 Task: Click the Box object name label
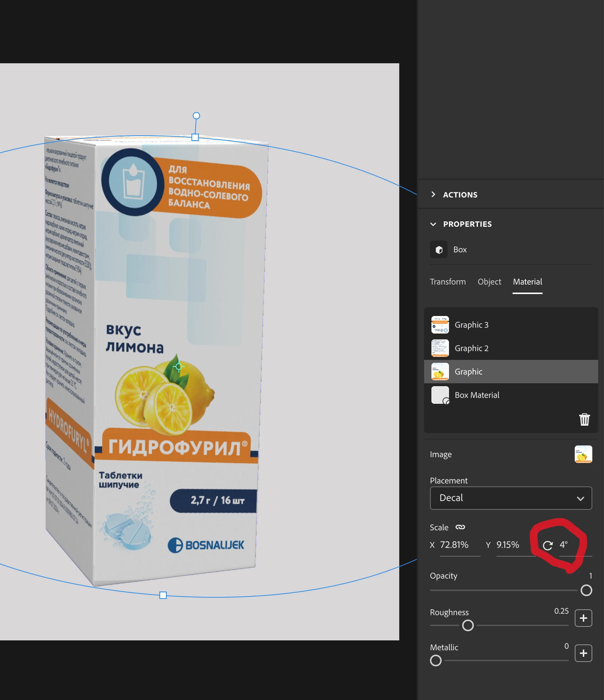pos(460,249)
